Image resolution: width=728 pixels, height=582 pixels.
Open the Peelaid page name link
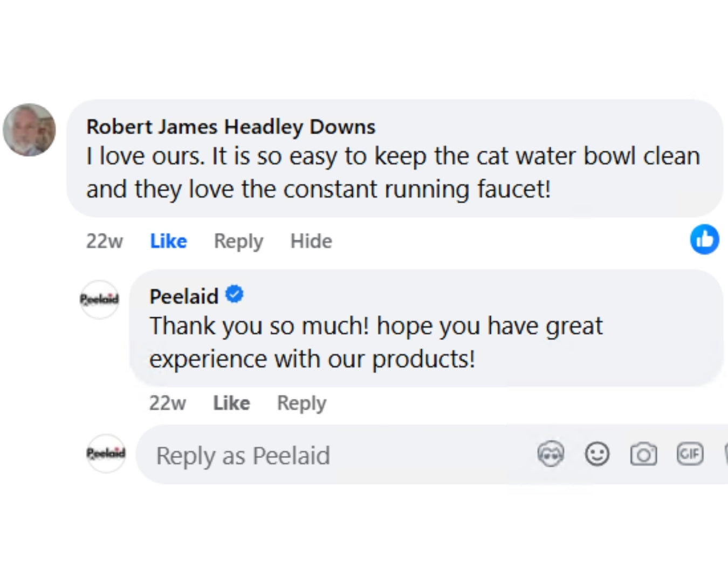tap(184, 296)
